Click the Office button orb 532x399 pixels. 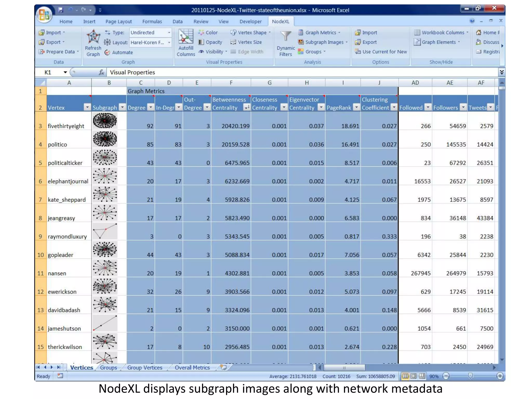(x=44, y=14)
